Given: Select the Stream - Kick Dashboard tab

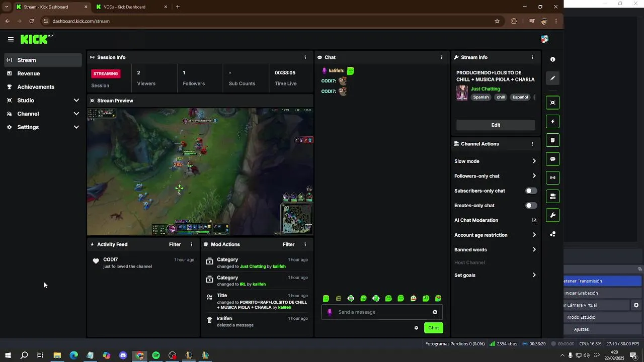Looking at the screenshot, I should [x=50, y=7].
